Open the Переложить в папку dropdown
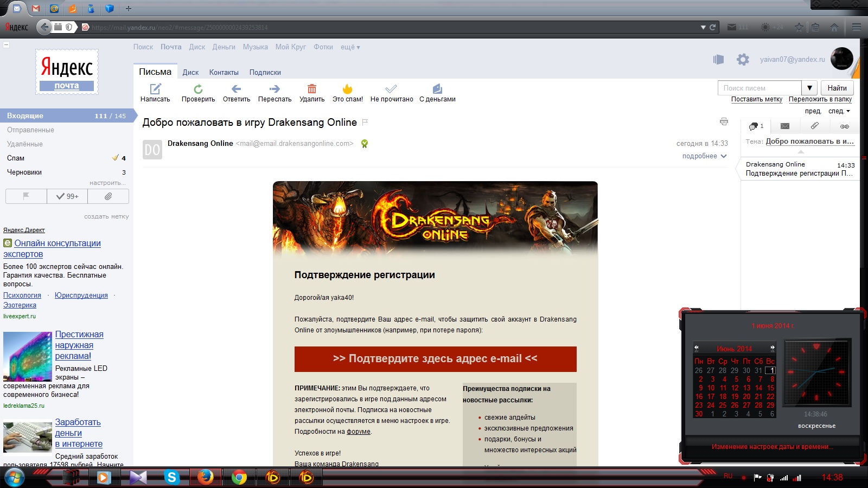868x488 pixels. coord(820,99)
